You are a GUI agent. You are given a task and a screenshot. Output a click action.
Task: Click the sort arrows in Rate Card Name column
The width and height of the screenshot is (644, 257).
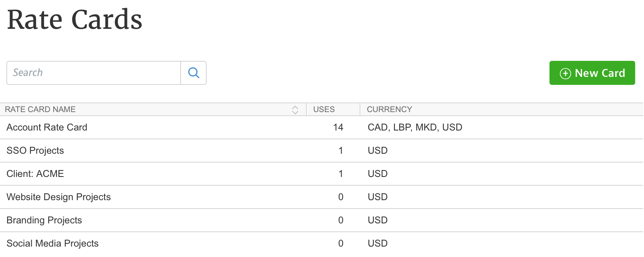coord(295,110)
